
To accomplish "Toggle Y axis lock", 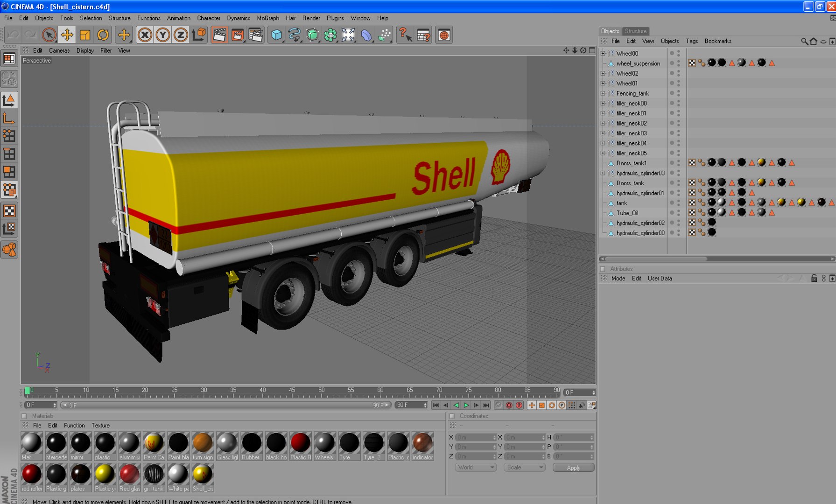I will pos(163,35).
